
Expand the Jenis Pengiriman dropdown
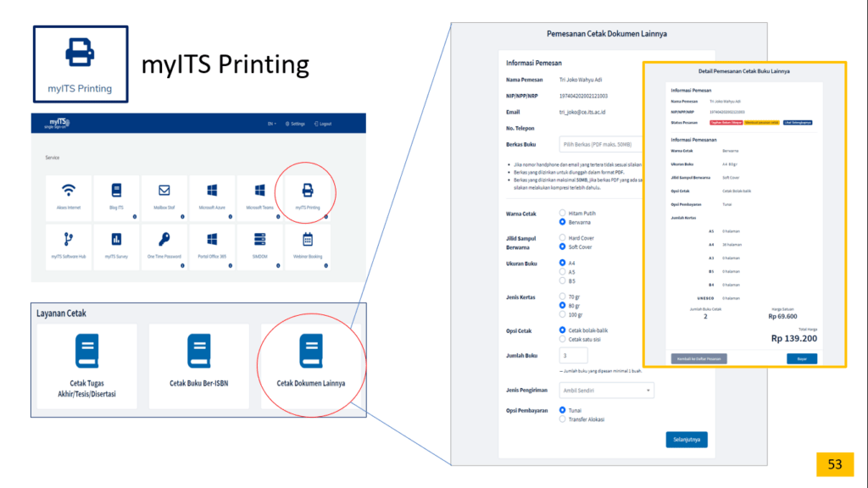606,390
